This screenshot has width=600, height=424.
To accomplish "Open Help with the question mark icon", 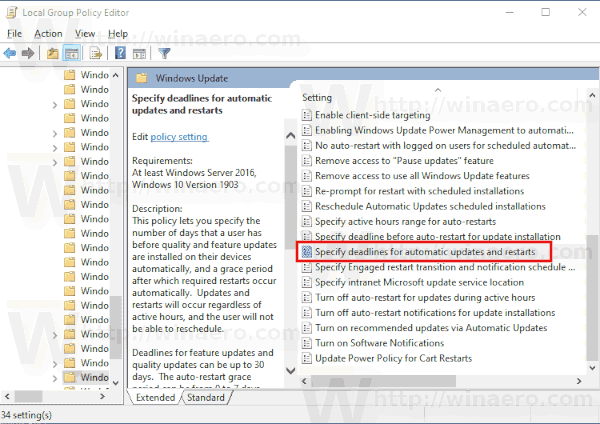I will pyautogui.click(x=120, y=53).
